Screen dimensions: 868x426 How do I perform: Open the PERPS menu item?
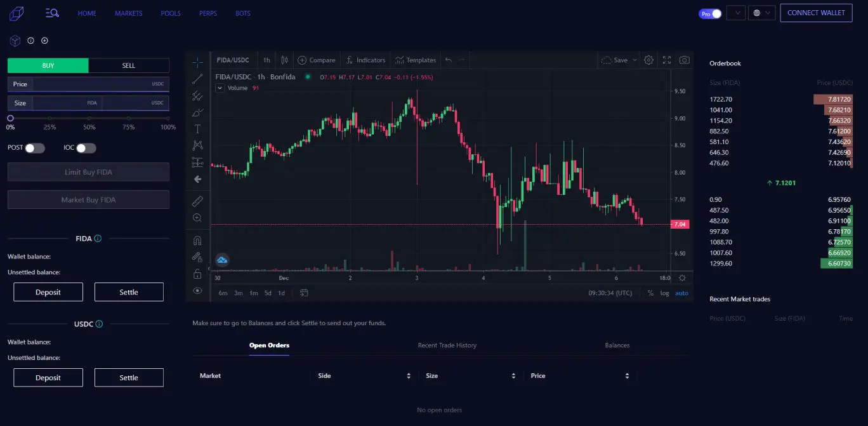point(207,13)
